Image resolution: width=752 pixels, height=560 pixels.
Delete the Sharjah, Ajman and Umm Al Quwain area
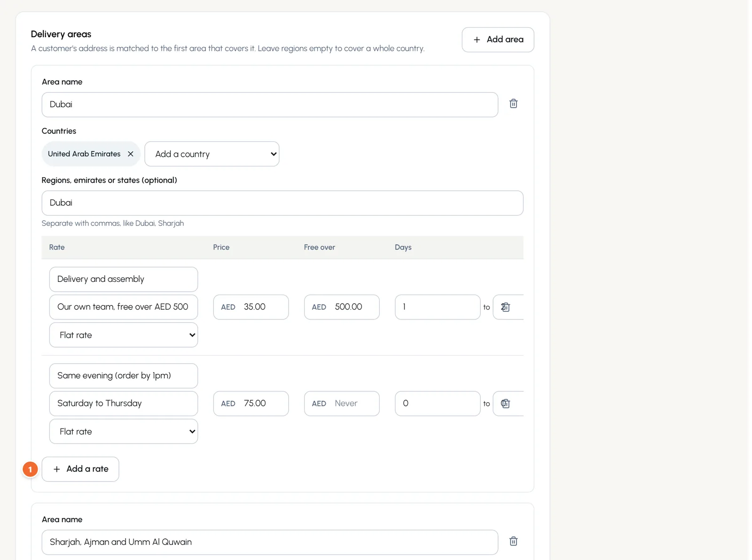(513, 541)
